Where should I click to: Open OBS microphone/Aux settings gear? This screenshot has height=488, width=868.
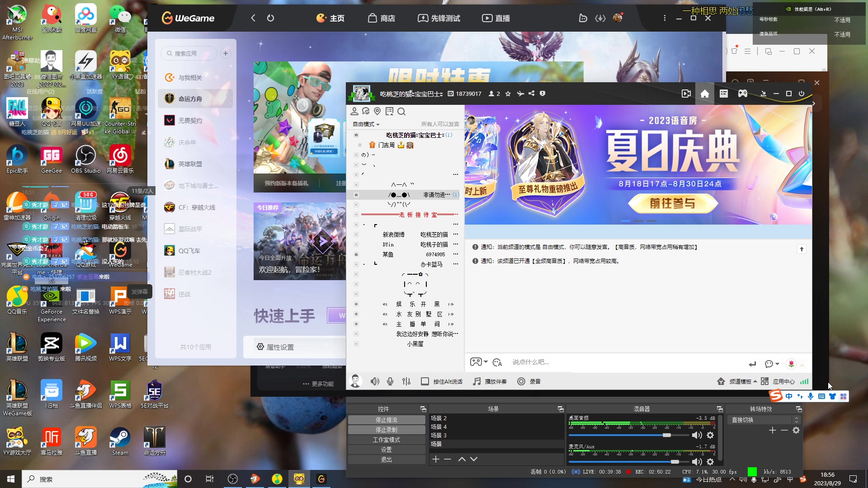pyautogui.click(x=710, y=462)
